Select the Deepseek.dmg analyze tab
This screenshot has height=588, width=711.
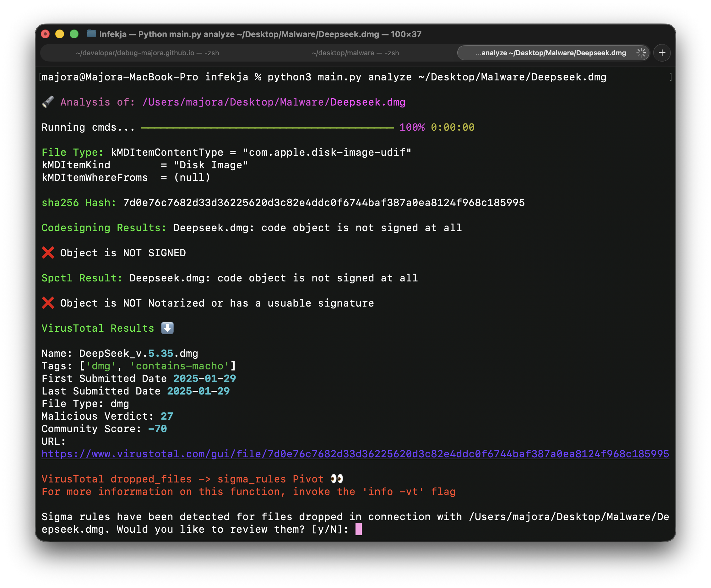[x=552, y=53]
